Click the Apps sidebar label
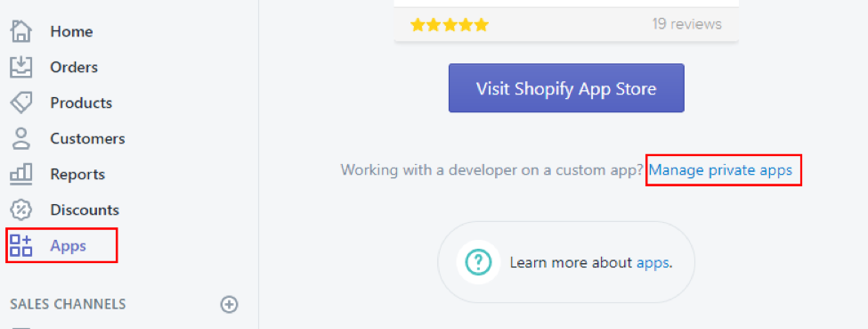 tap(68, 246)
